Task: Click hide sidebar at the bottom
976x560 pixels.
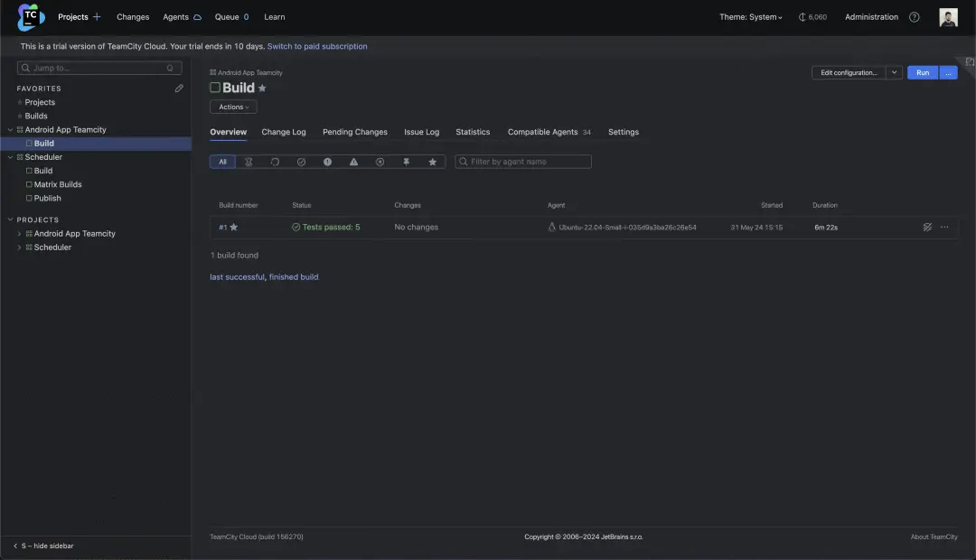Action: pos(43,546)
